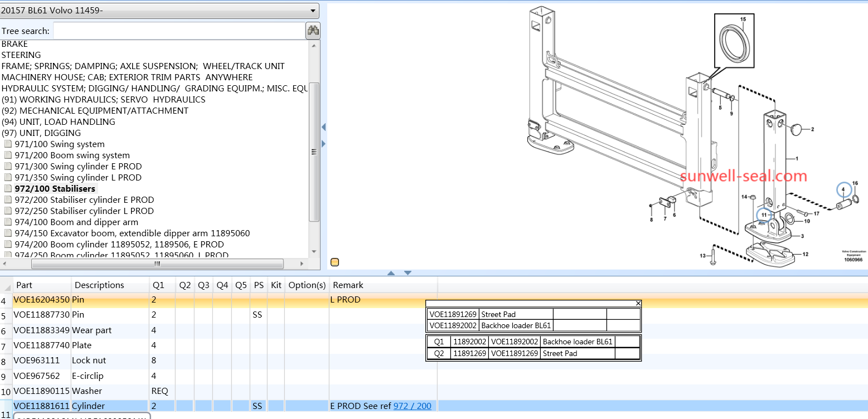Select circled callout 11 in the diagram
The image size is (868, 419).
(x=764, y=215)
